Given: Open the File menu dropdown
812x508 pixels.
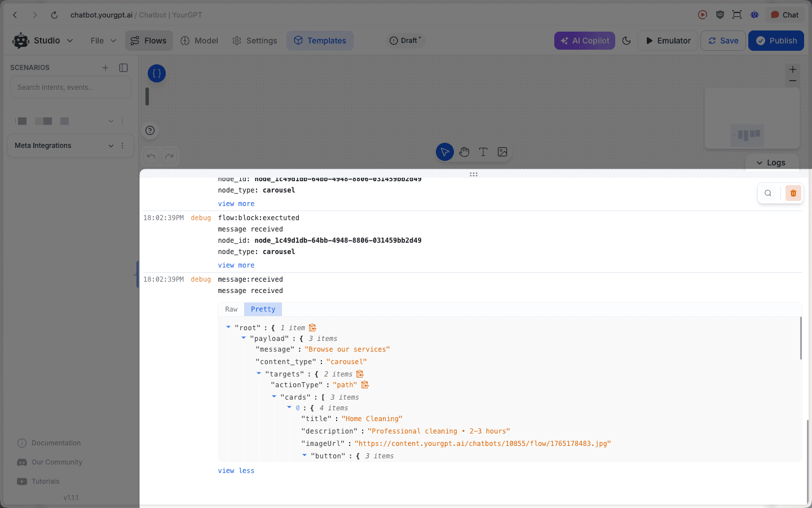Looking at the screenshot, I should coord(101,40).
